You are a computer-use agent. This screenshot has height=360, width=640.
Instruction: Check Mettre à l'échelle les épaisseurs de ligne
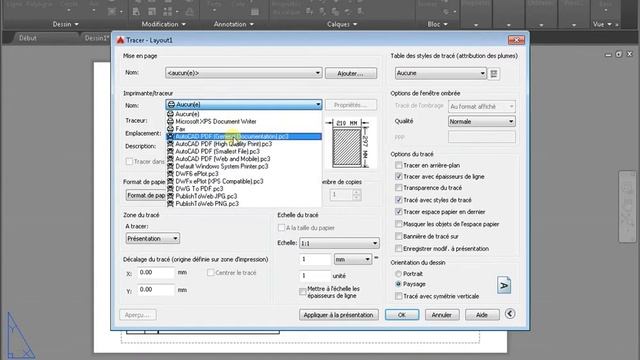pos(303,292)
